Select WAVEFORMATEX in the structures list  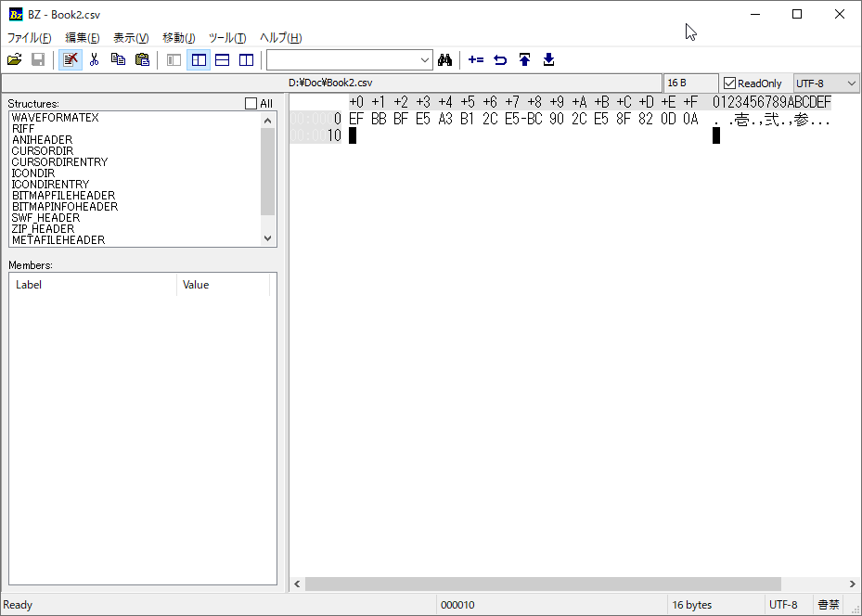point(55,118)
